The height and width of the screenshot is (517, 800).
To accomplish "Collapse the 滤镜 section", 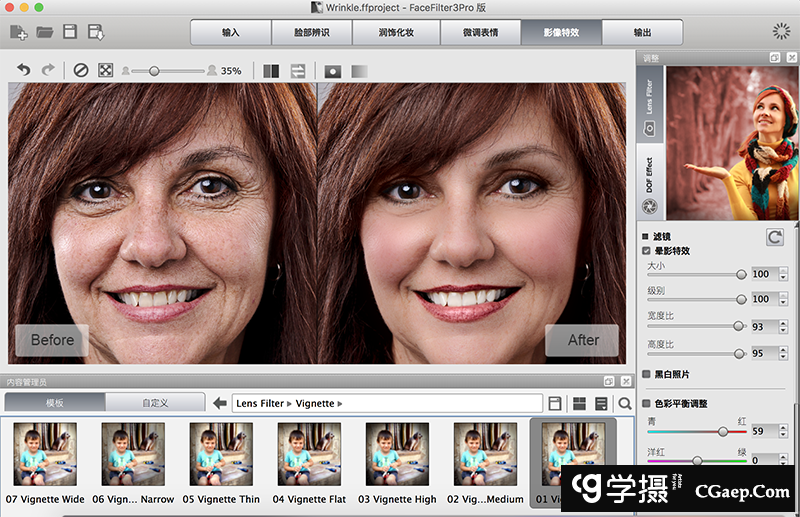I will point(645,237).
